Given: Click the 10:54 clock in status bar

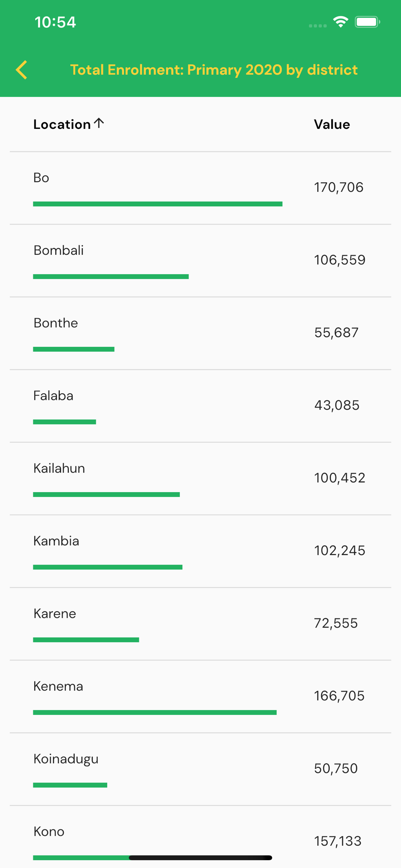Looking at the screenshot, I should [55, 22].
